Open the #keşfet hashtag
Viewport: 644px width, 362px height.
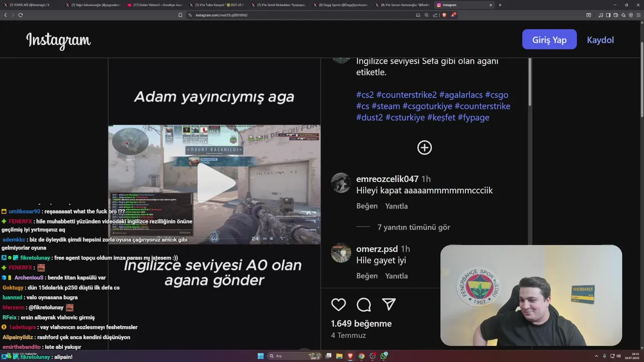pyautogui.click(x=441, y=117)
